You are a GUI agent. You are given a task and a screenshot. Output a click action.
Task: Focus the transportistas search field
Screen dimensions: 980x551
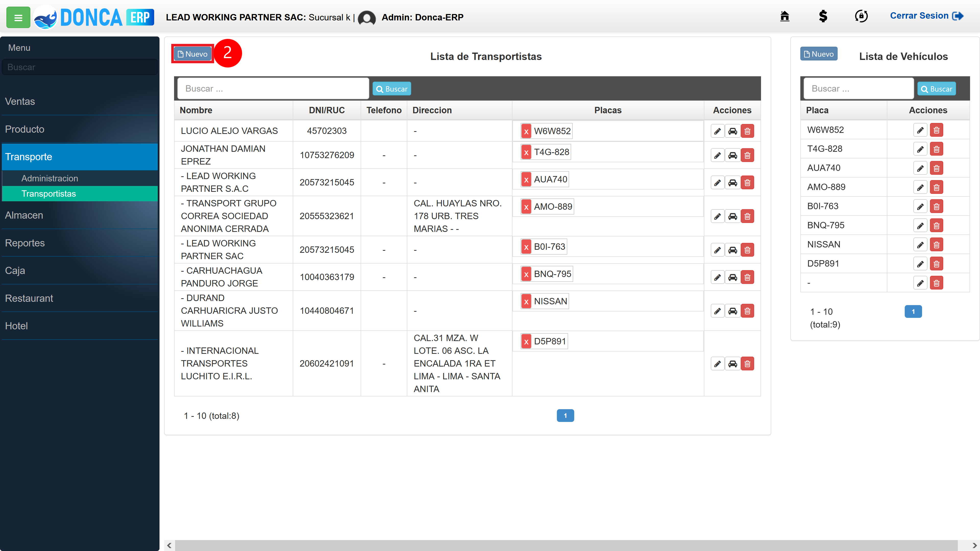coord(273,89)
